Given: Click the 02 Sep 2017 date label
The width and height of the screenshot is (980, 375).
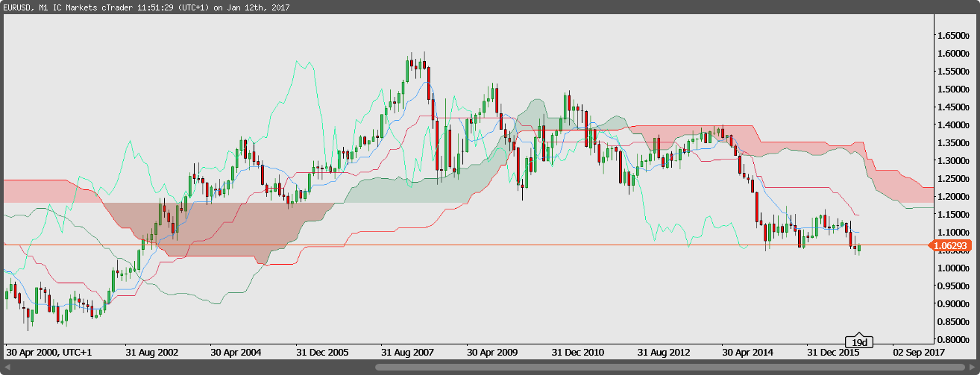Looking at the screenshot, I should 919,351.
